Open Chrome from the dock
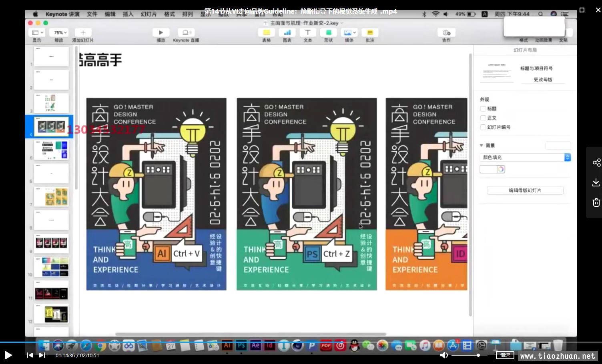 tap(100, 346)
